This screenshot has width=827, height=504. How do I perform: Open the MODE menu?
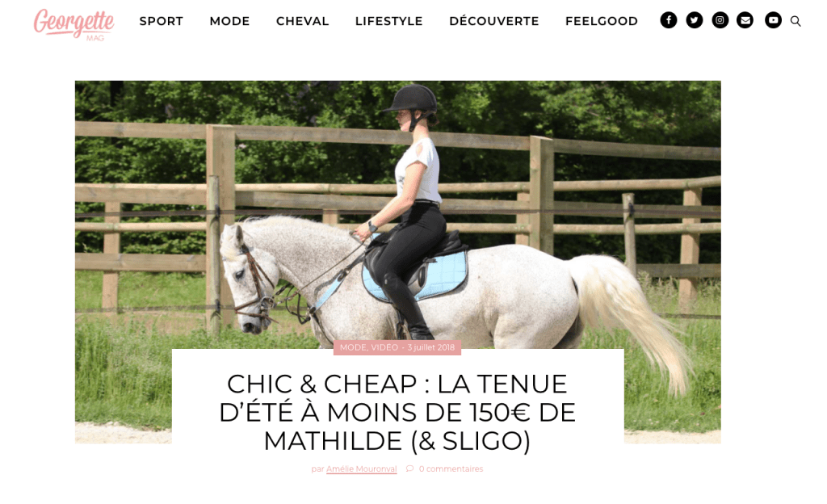[229, 21]
